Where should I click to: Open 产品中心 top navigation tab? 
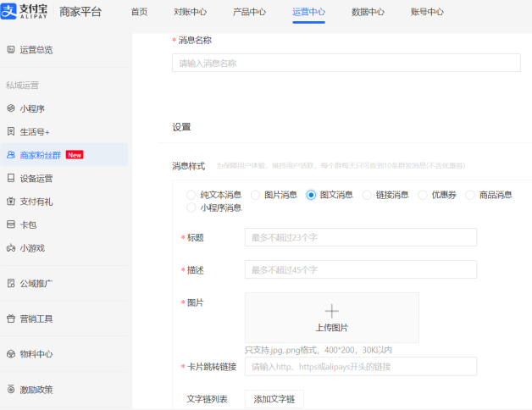point(249,13)
